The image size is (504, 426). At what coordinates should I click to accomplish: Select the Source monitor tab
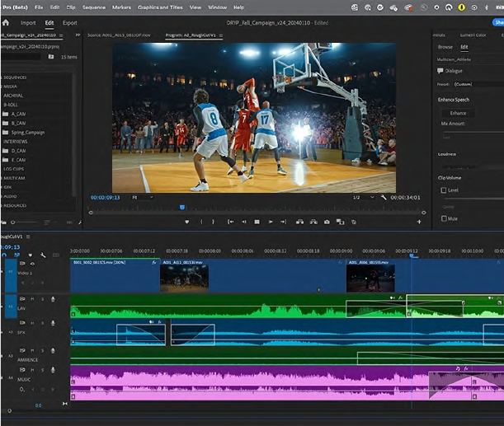coord(119,35)
